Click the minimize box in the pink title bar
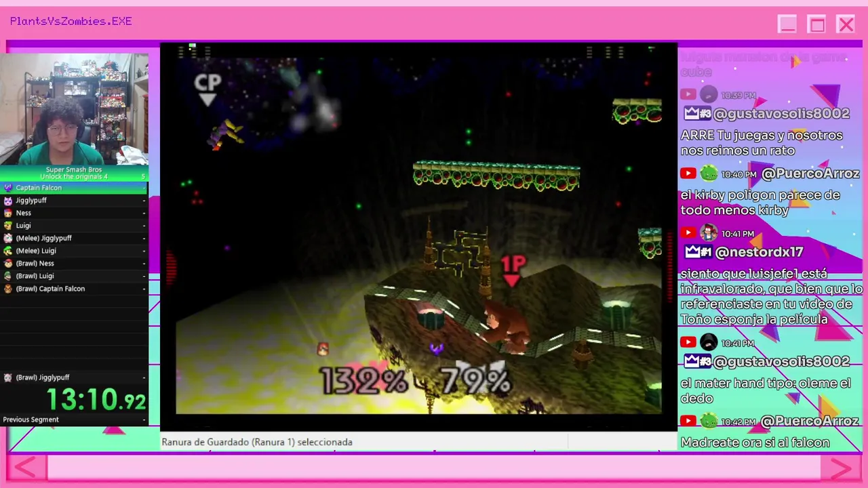Screen dimensions: 868x488 coord(787,24)
